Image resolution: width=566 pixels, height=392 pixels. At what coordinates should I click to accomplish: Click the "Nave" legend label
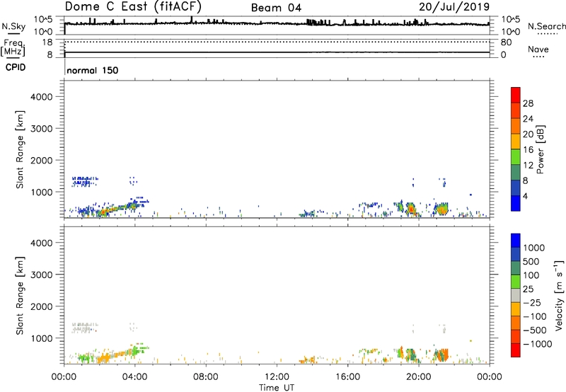point(538,50)
